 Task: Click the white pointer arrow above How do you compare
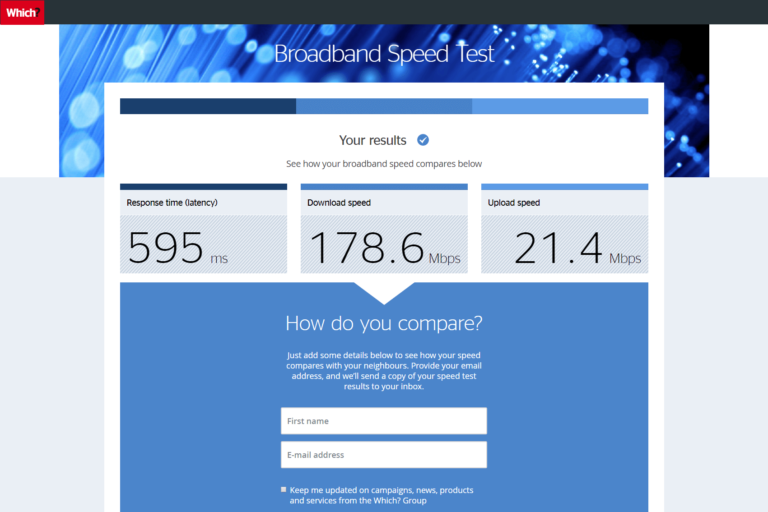pos(384,292)
